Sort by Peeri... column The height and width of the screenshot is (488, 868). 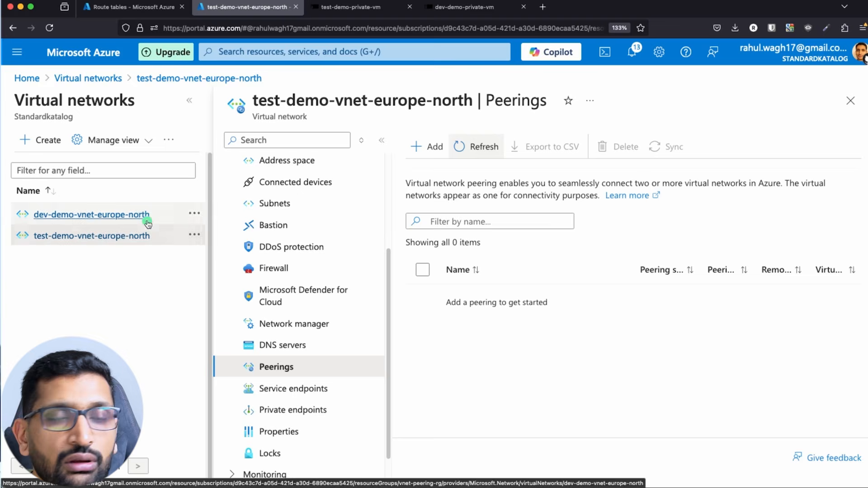[x=727, y=270]
